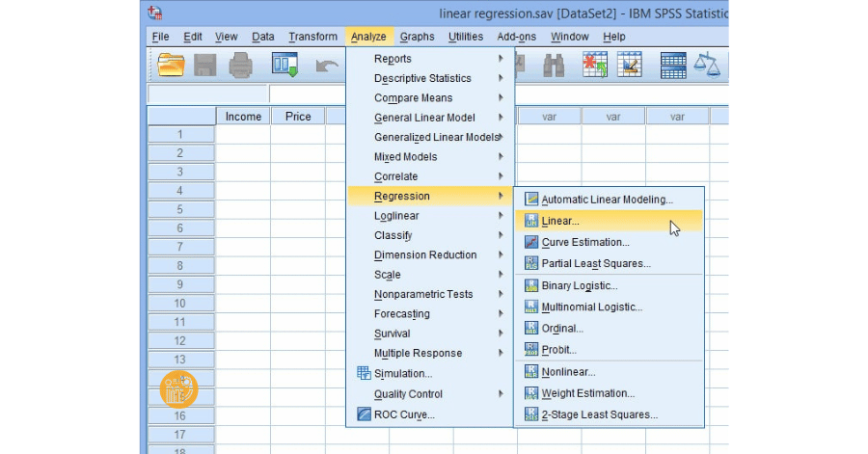Click the Simulation menu icon

tap(364, 373)
